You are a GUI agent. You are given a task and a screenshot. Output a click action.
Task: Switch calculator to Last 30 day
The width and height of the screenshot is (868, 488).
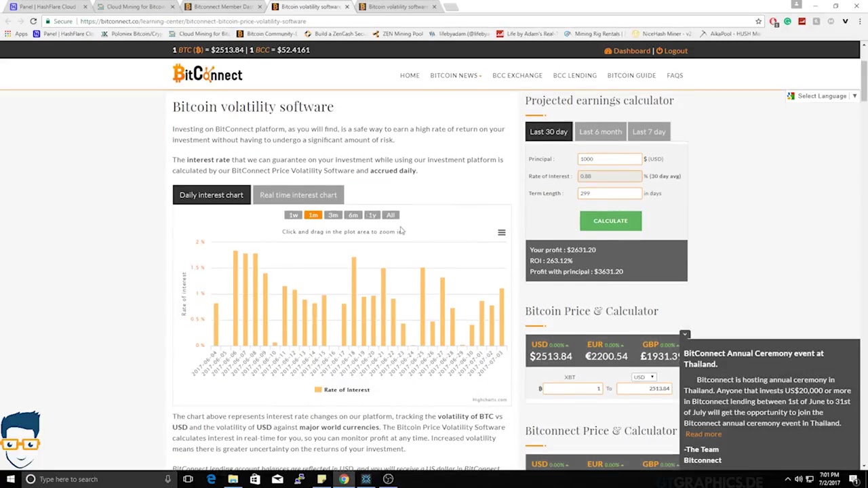[x=549, y=131]
